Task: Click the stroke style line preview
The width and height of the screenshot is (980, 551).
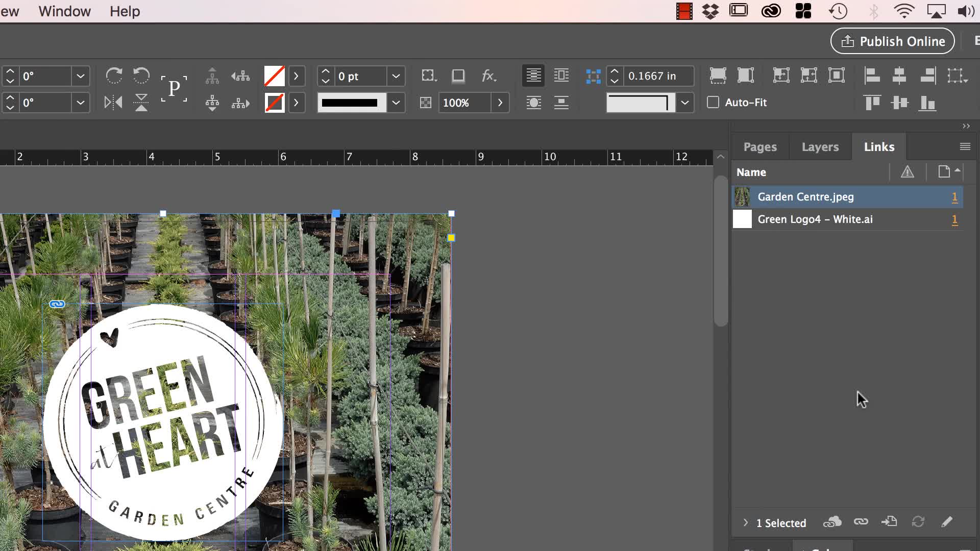Action: (352, 103)
